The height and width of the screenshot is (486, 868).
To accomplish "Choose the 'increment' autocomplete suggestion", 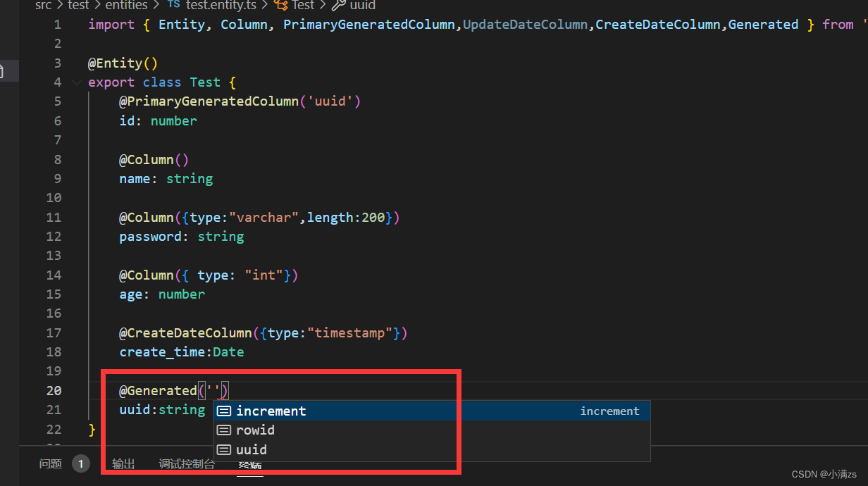I will point(432,411).
